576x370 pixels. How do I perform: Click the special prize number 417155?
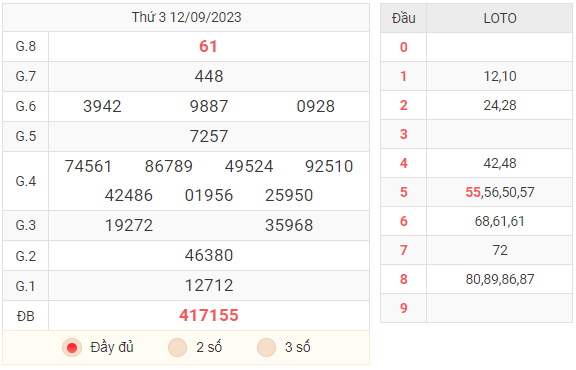[x=209, y=316]
